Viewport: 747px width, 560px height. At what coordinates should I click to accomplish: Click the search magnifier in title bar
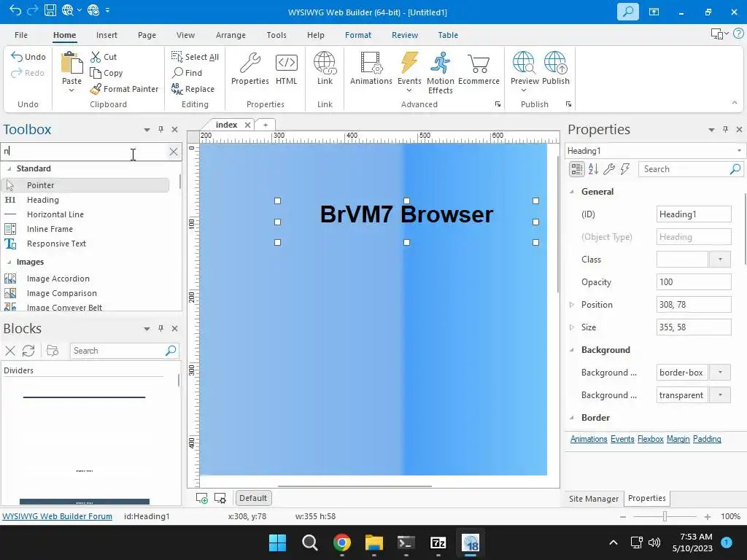tap(628, 12)
